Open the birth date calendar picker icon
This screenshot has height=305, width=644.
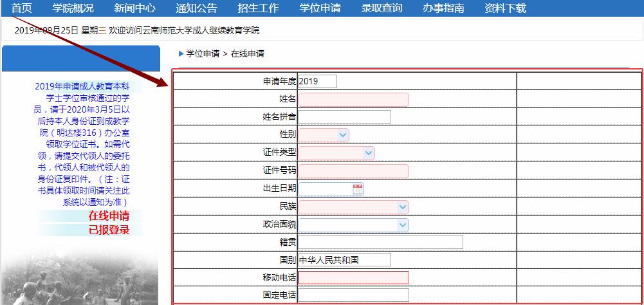(x=358, y=189)
